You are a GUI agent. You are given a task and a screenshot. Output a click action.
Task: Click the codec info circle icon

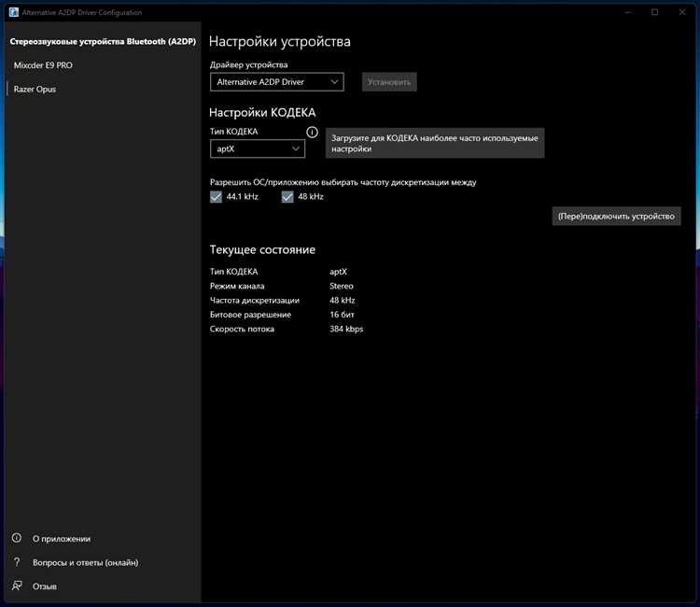(x=312, y=132)
